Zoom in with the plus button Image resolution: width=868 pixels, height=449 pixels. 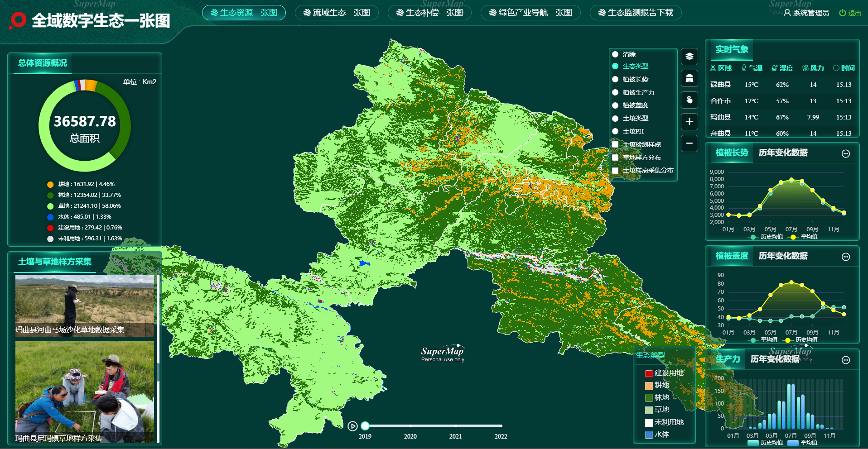tap(689, 122)
